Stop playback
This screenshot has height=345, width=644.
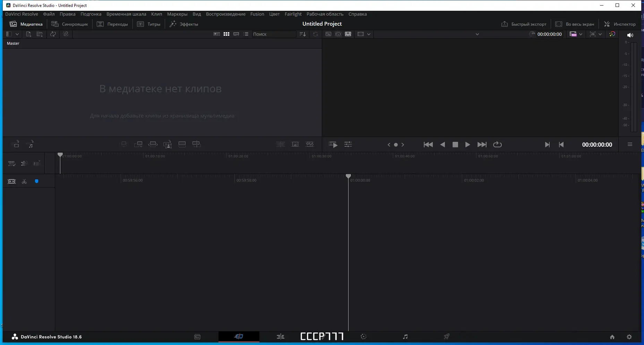coord(455,145)
